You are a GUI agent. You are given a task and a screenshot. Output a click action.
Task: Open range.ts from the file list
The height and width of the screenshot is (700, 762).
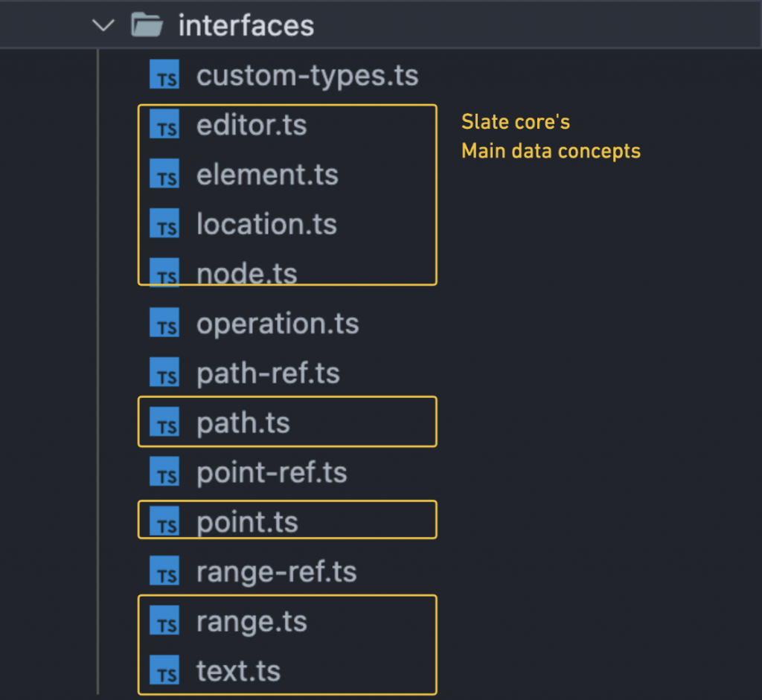pos(251,621)
